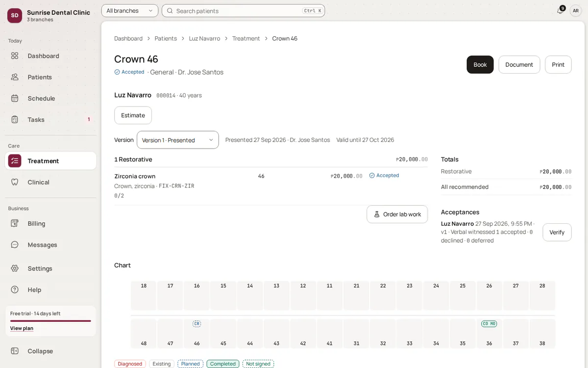Select tooth 11 in chart
Viewport: 588px width, 368px height.
pyautogui.click(x=329, y=296)
